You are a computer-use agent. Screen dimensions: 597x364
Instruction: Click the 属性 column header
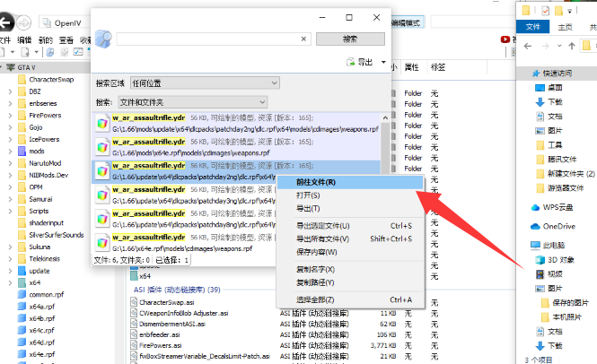point(411,67)
